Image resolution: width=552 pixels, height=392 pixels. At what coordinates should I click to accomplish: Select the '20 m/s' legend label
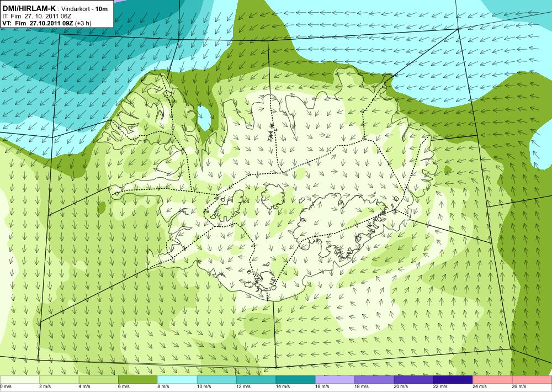click(401, 386)
